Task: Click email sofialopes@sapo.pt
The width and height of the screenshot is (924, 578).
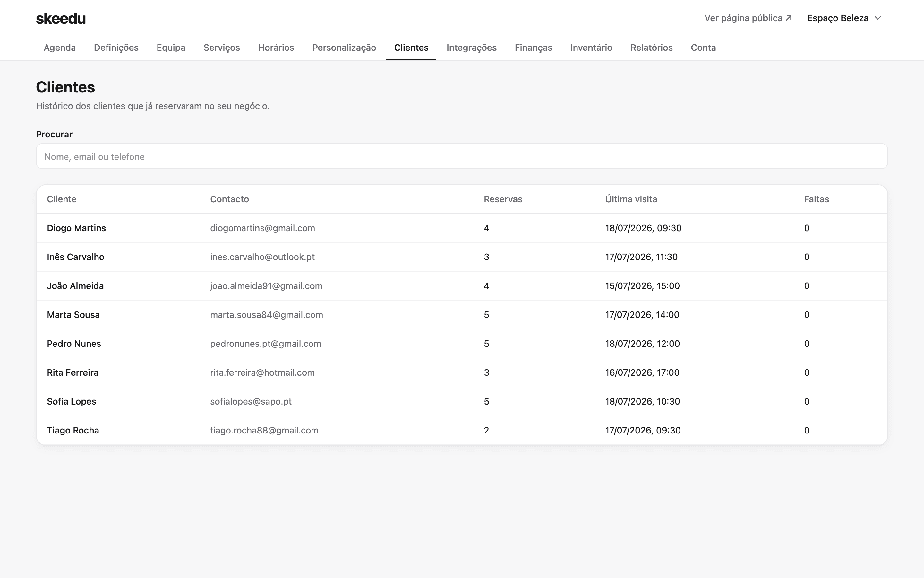Action: tap(251, 401)
